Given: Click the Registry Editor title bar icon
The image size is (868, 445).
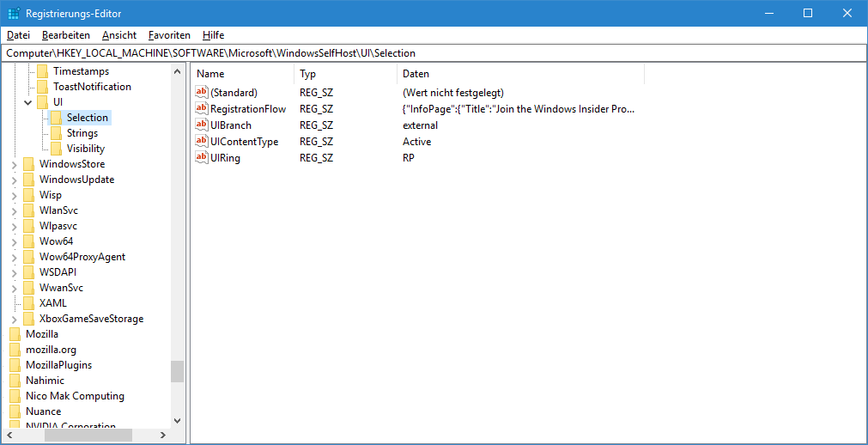Looking at the screenshot, I should tap(14, 13).
